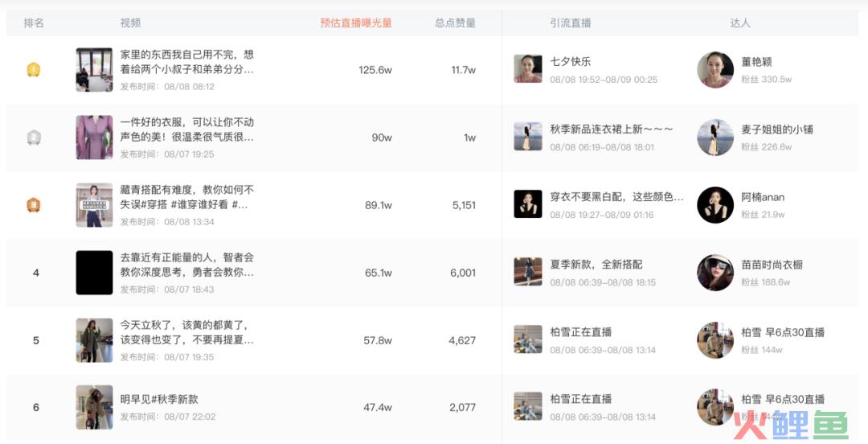Open video titled 一件好的衣服
Image resolution: width=868 pixels, height=444 pixels.
pyautogui.click(x=187, y=129)
